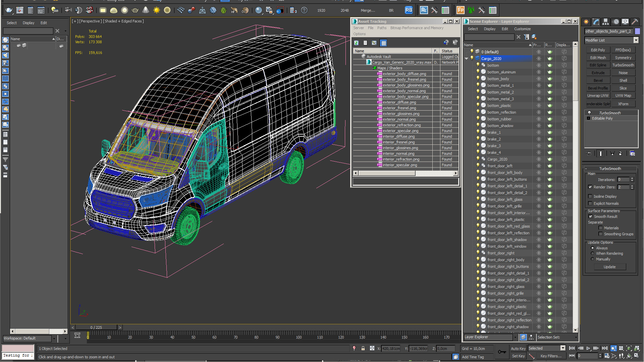This screenshot has width=644, height=362.
Task: Click Play Animation button
Action: pos(588,348)
